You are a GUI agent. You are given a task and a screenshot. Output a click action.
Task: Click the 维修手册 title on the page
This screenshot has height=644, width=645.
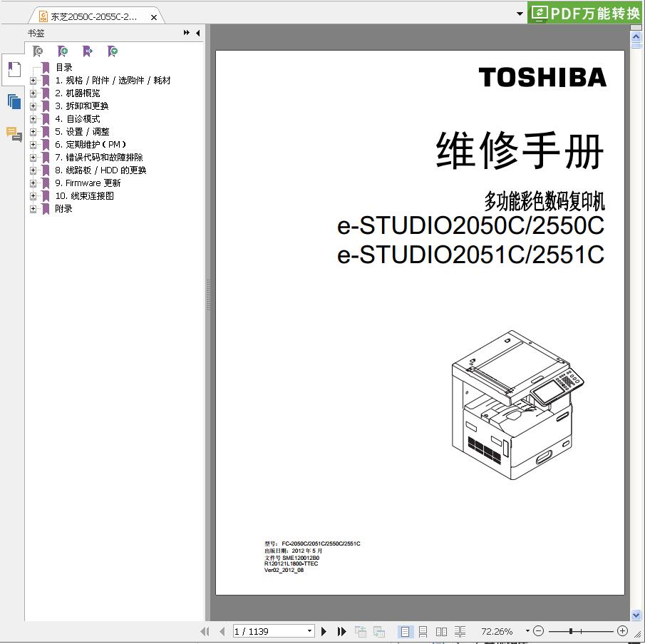click(520, 150)
